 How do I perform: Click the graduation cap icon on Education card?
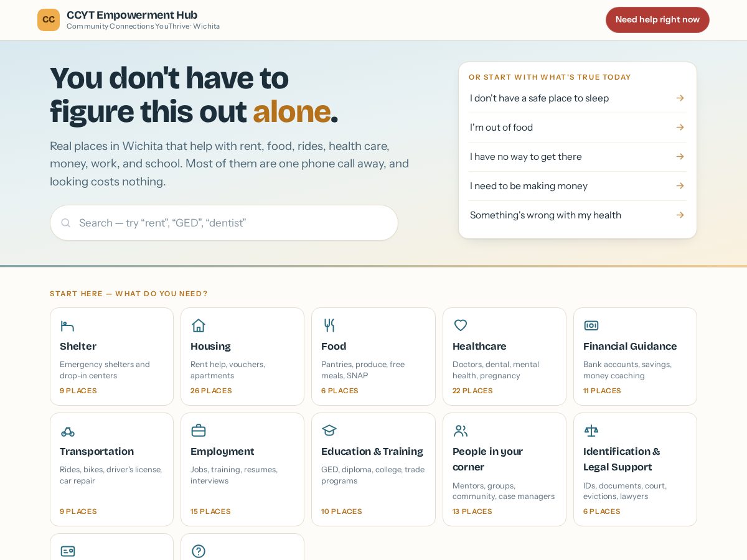(329, 431)
